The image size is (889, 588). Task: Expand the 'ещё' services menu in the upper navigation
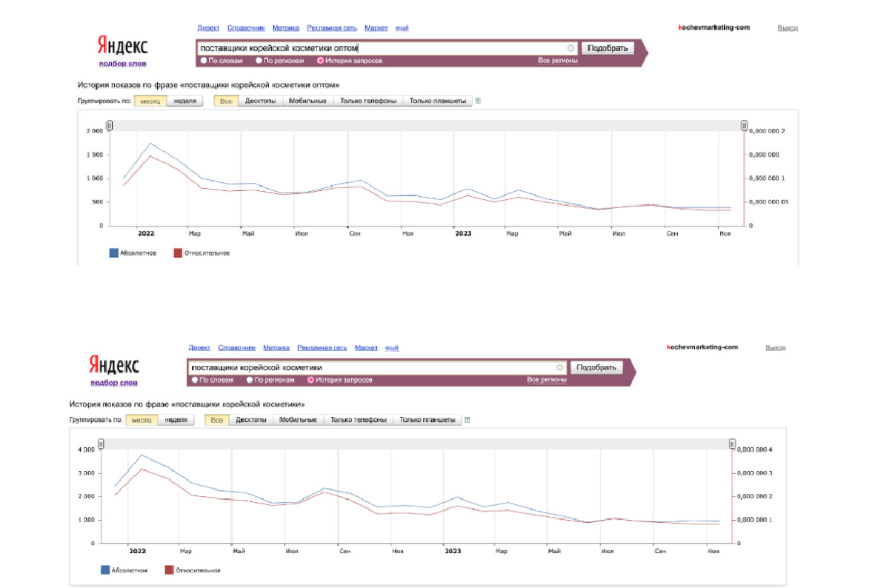[x=402, y=28]
